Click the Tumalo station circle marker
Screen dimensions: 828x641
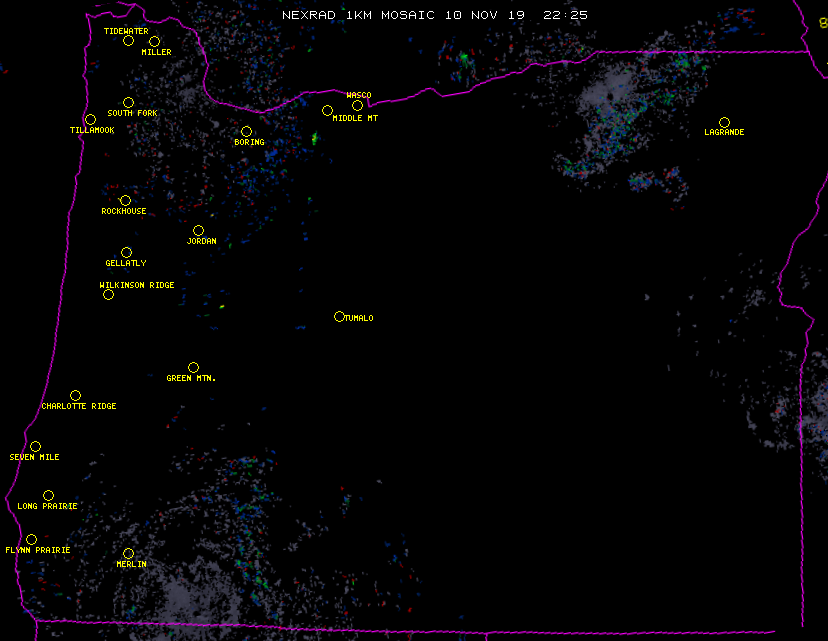coord(339,316)
